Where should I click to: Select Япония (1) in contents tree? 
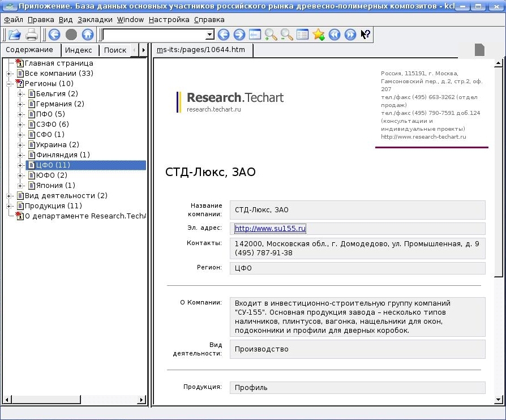click(x=55, y=186)
